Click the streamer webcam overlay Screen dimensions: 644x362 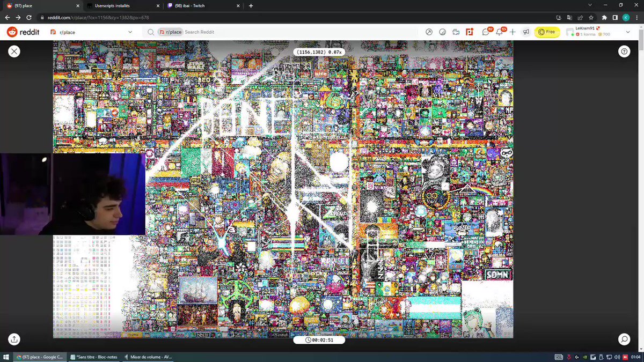72,194
